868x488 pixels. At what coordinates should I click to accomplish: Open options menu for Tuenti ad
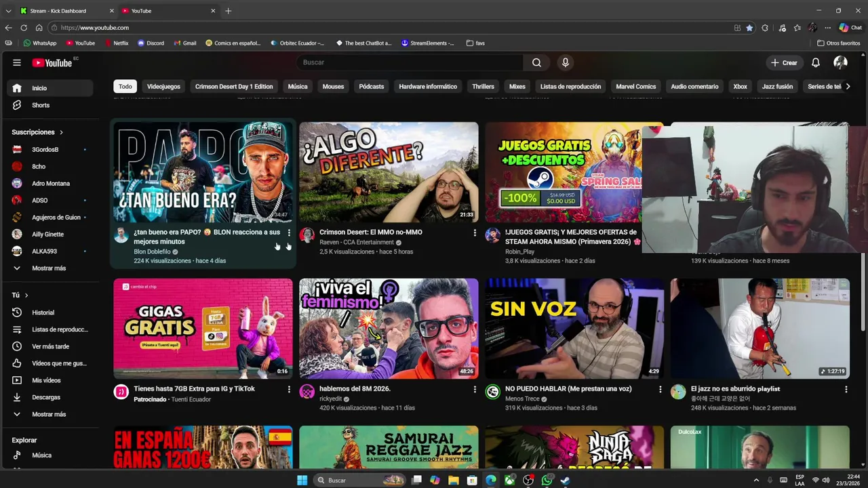289,389
